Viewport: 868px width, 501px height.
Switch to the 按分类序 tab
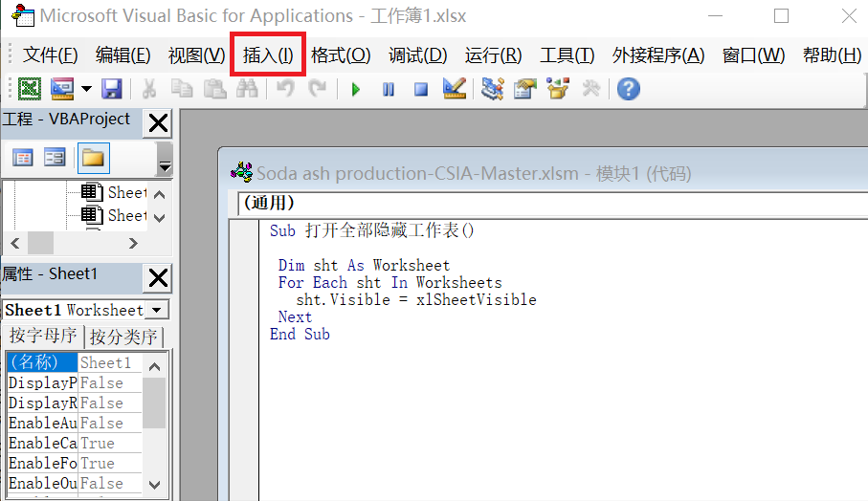[123, 337]
